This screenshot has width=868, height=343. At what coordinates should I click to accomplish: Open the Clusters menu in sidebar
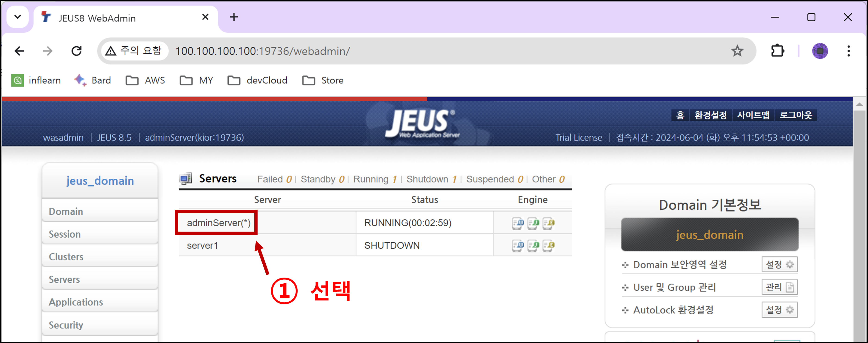pos(66,257)
